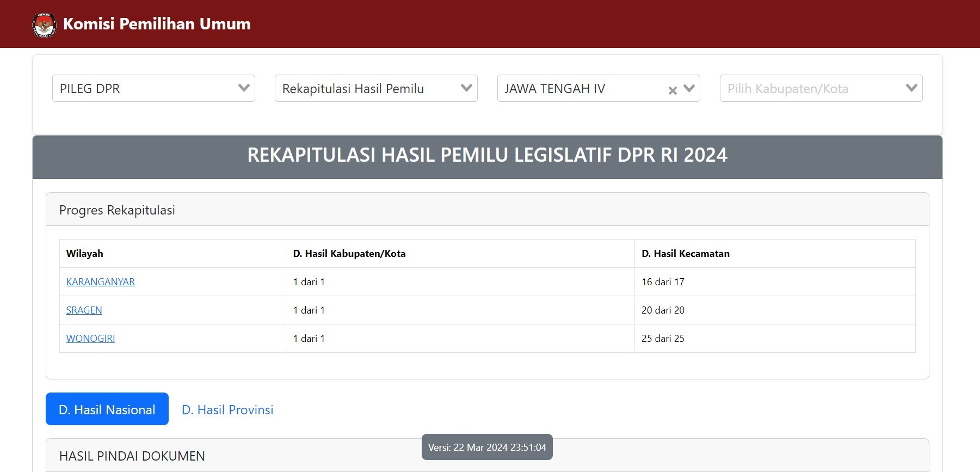Image resolution: width=980 pixels, height=472 pixels.
Task: Click the D. Hasil Kecamatan column header
Action: tap(686, 254)
